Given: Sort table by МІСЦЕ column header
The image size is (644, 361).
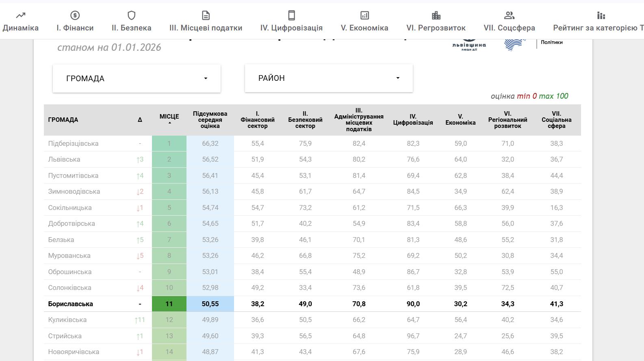Looking at the screenshot, I should click(x=169, y=117).
